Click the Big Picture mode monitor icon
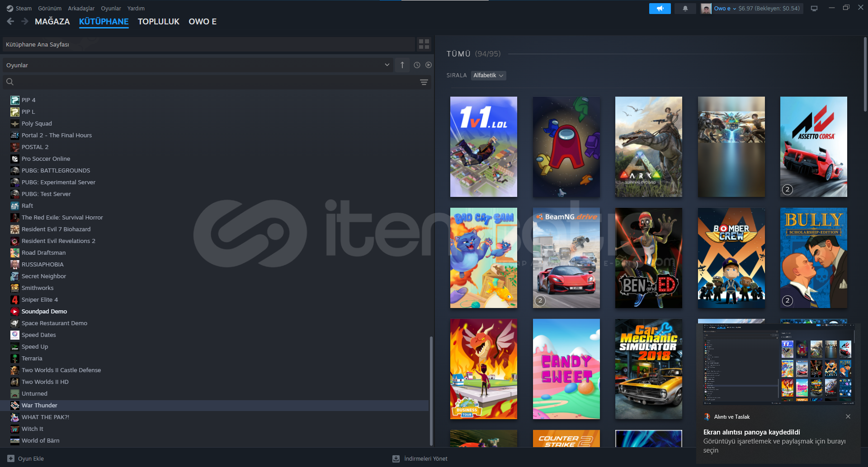 tap(814, 9)
